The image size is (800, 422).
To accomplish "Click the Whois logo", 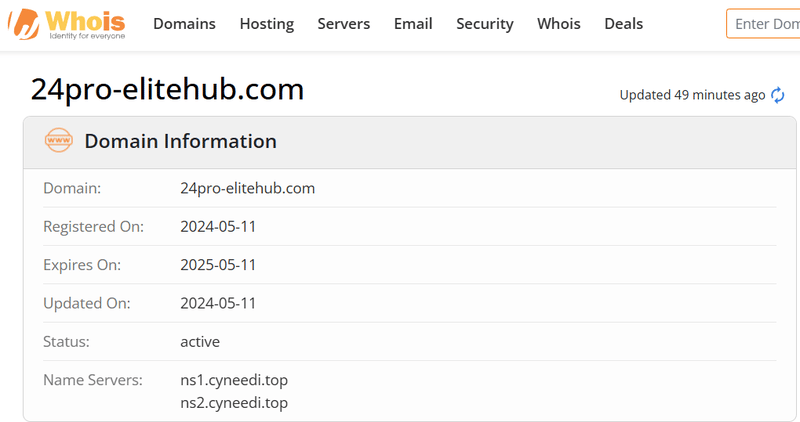I will (x=67, y=24).
